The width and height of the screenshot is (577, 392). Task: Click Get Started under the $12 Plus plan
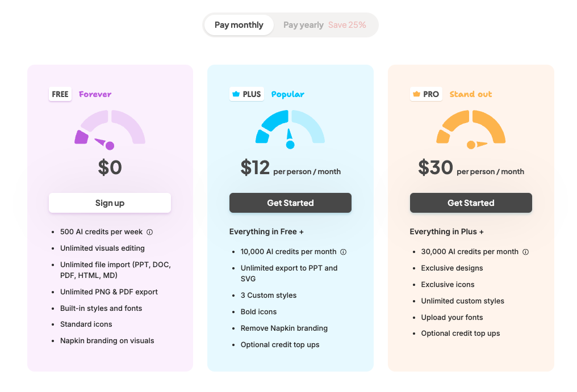tap(290, 203)
